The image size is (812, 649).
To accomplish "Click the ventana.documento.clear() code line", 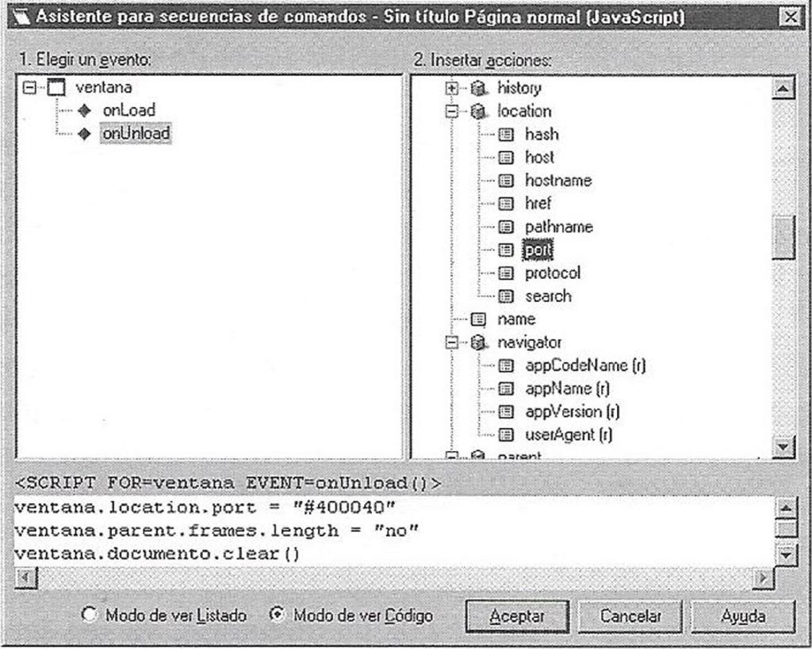I will coord(157,554).
